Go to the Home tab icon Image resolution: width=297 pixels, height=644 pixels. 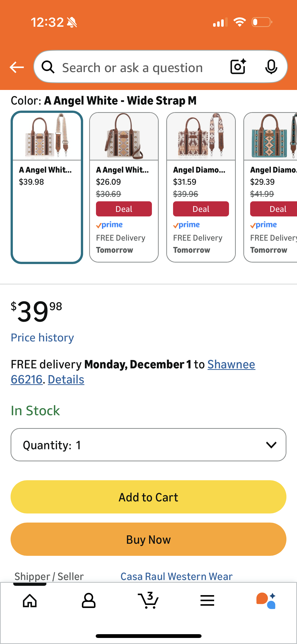pyautogui.click(x=30, y=601)
